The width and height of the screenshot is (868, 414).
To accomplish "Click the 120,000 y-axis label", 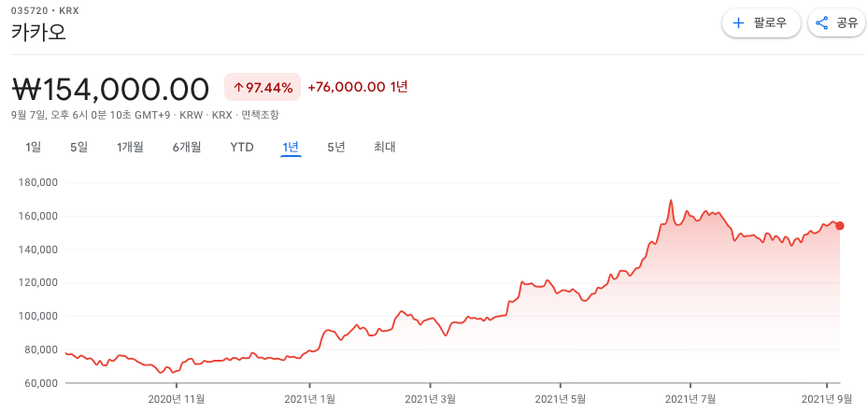I will (x=38, y=283).
